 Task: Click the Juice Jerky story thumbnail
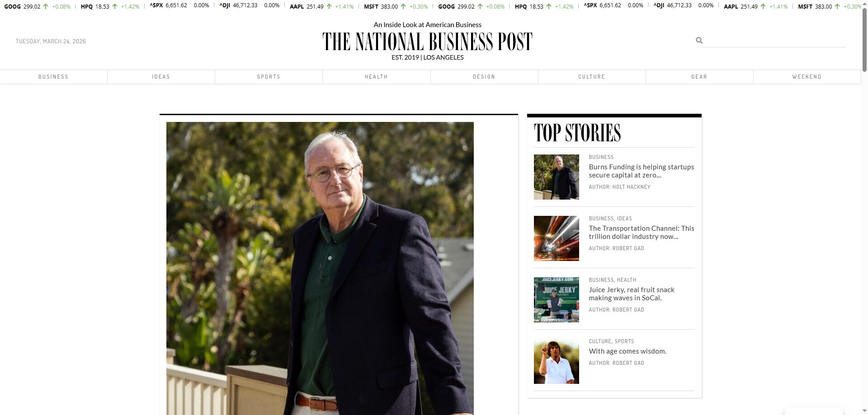(x=556, y=300)
